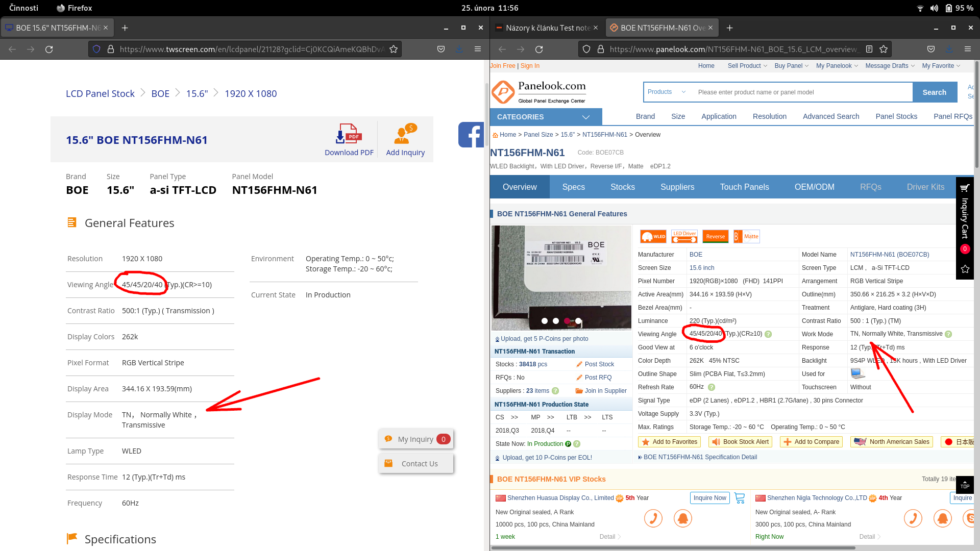
Task: Click Inquire Now for Shenzhen Huasua Display
Action: [x=709, y=497]
